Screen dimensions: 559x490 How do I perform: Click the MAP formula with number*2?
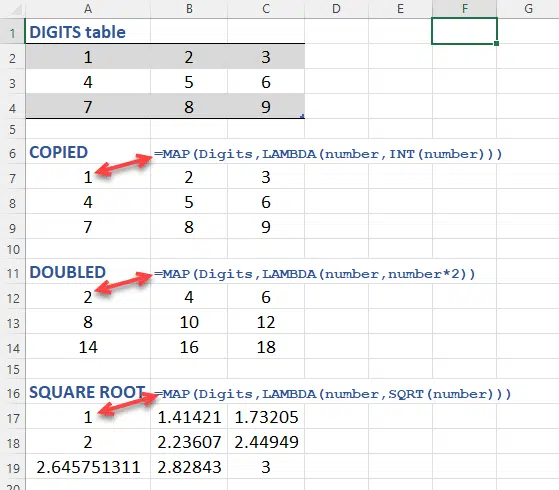point(314,274)
